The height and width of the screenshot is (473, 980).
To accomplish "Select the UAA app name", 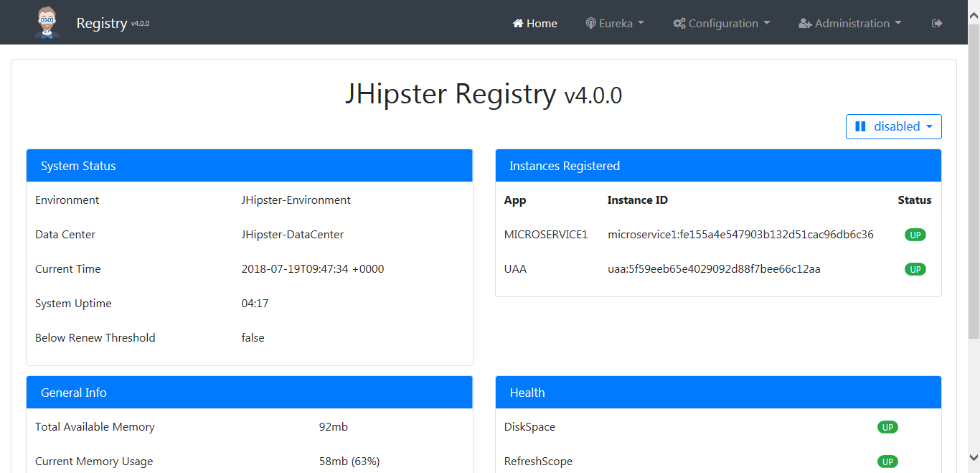I will (515, 269).
